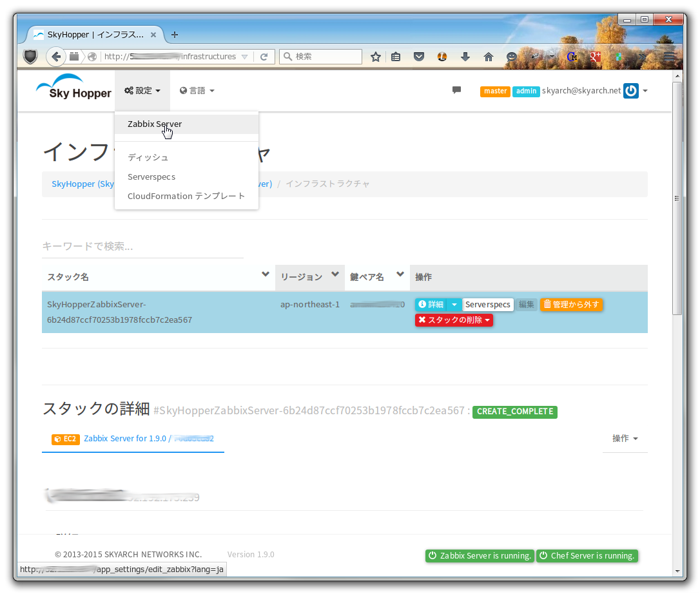Open a new browser tab
The height and width of the screenshot is (594, 700).
point(175,34)
